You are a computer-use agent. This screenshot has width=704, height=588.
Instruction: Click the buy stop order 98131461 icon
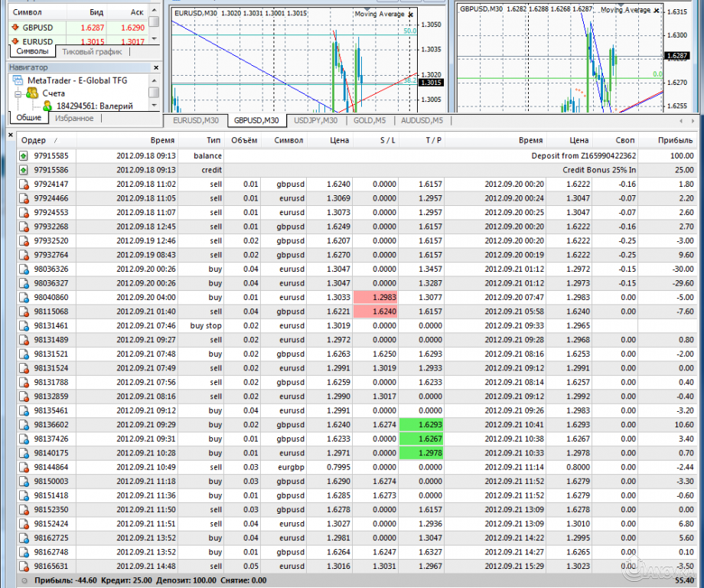pyautogui.click(x=24, y=325)
